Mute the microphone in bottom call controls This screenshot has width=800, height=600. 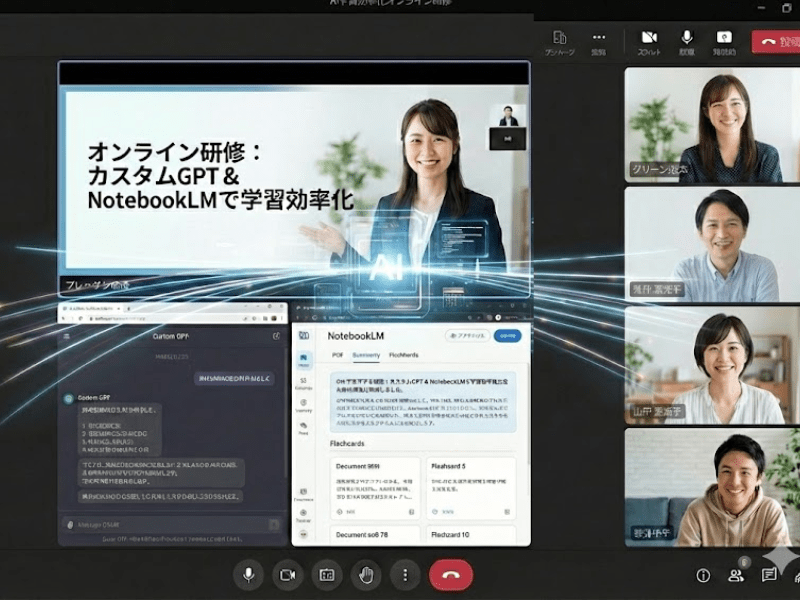[x=249, y=574]
